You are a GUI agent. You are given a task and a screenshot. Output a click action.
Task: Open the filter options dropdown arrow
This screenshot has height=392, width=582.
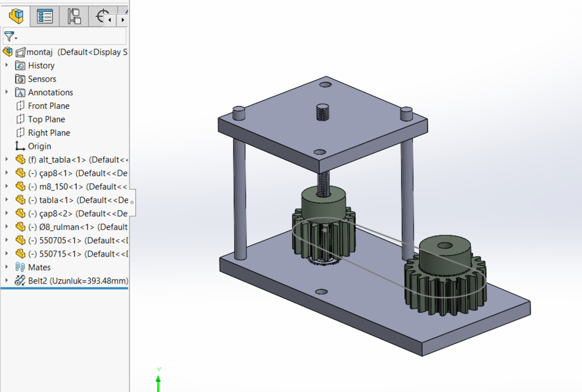click(16, 39)
